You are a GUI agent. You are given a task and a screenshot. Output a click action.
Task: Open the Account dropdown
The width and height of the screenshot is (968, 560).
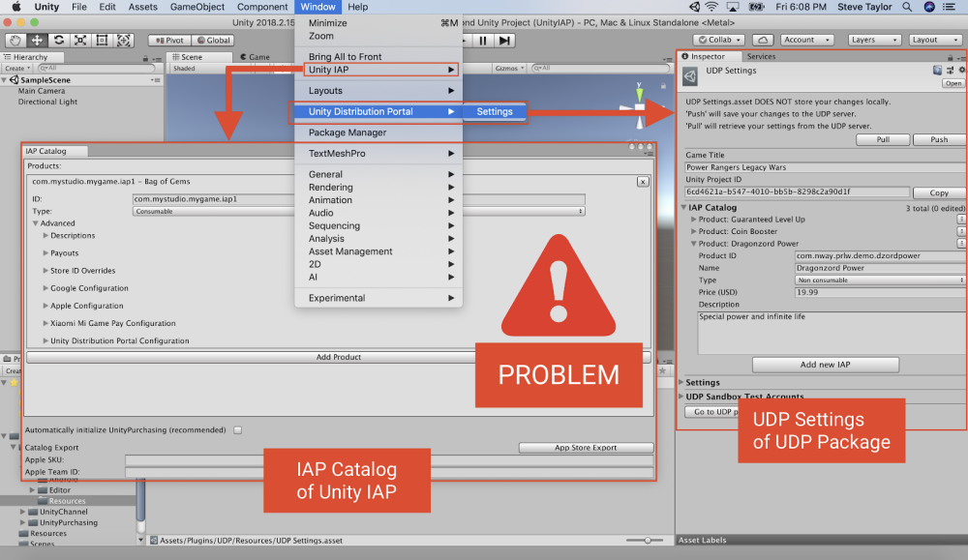click(807, 40)
